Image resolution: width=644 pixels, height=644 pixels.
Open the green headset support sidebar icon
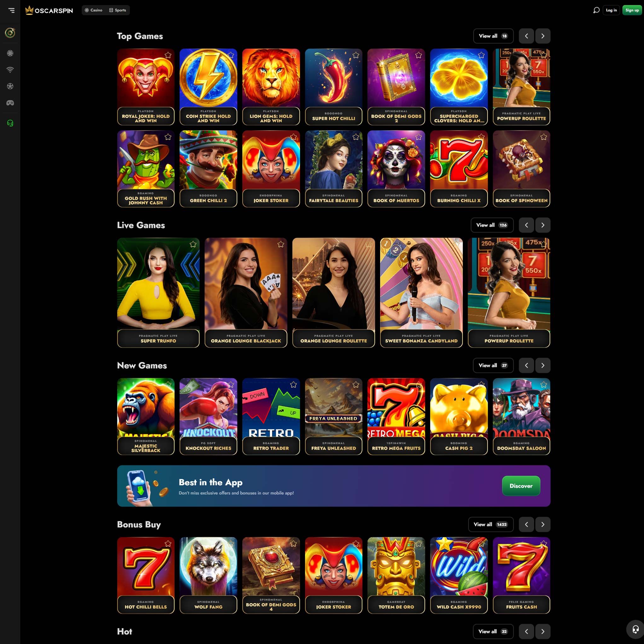click(10, 123)
